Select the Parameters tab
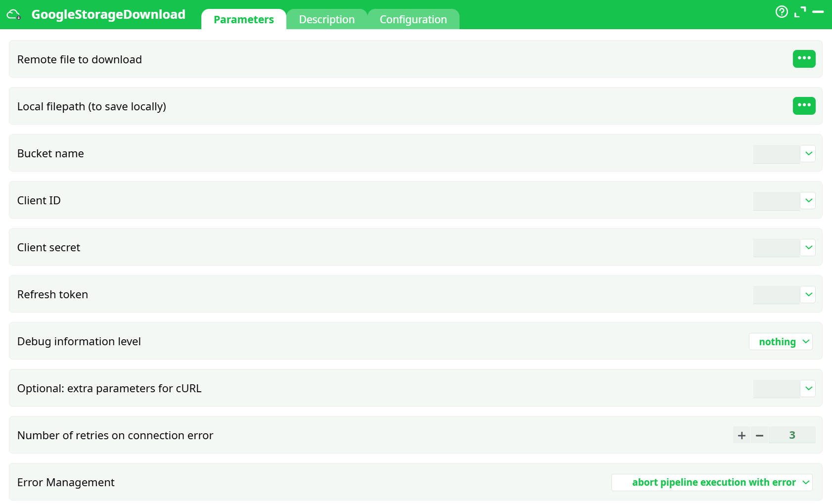832x504 pixels. tap(243, 19)
